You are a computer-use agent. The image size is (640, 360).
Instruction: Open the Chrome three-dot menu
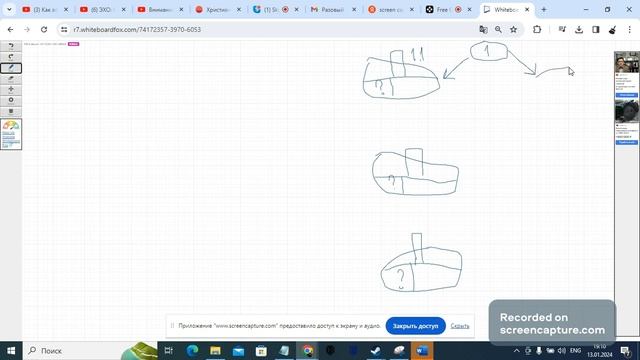click(x=630, y=29)
